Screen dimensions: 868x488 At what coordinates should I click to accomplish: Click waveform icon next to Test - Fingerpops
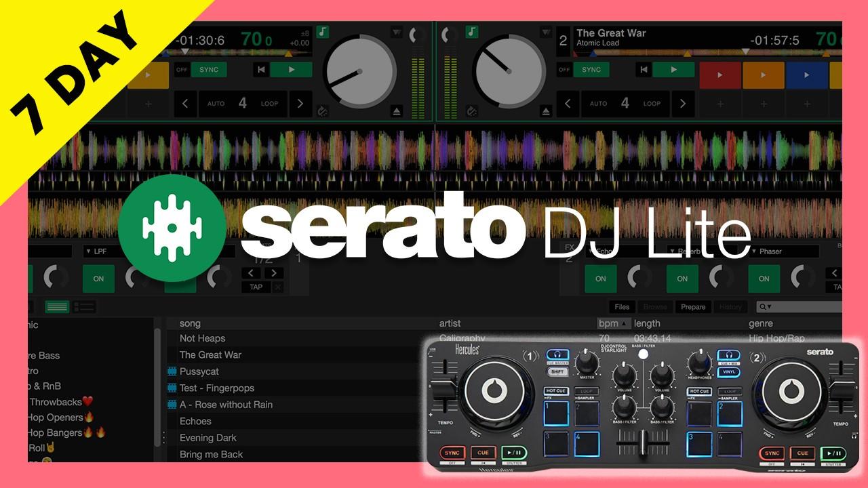pyautogui.click(x=172, y=388)
